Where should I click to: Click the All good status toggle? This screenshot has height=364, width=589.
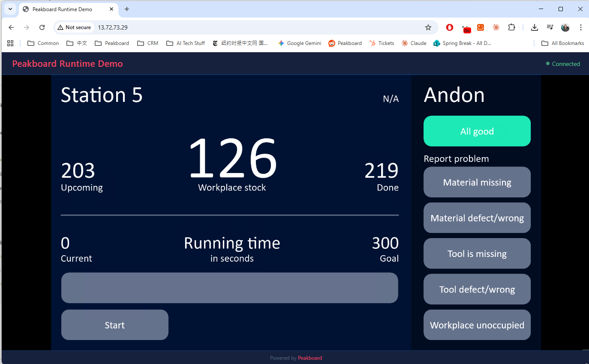(x=477, y=131)
